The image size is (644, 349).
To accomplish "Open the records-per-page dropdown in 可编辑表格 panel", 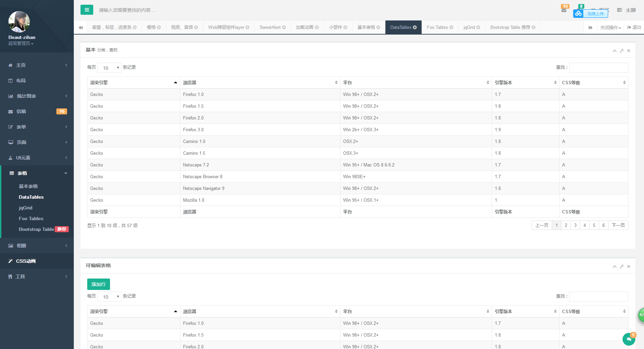I will 109,297.
